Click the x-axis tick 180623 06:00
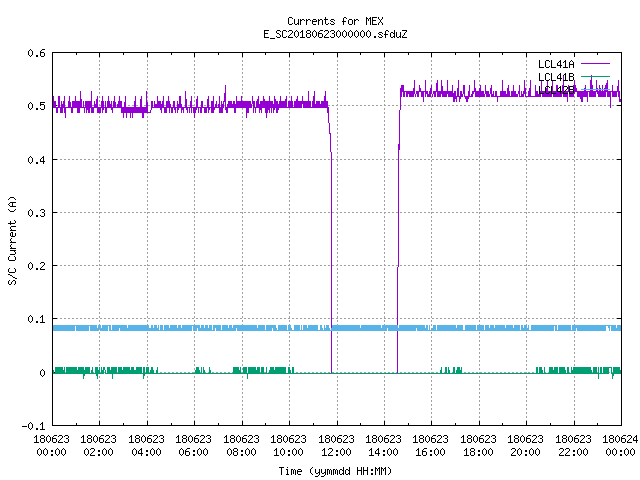This screenshot has height=480, width=640. pos(194,446)
